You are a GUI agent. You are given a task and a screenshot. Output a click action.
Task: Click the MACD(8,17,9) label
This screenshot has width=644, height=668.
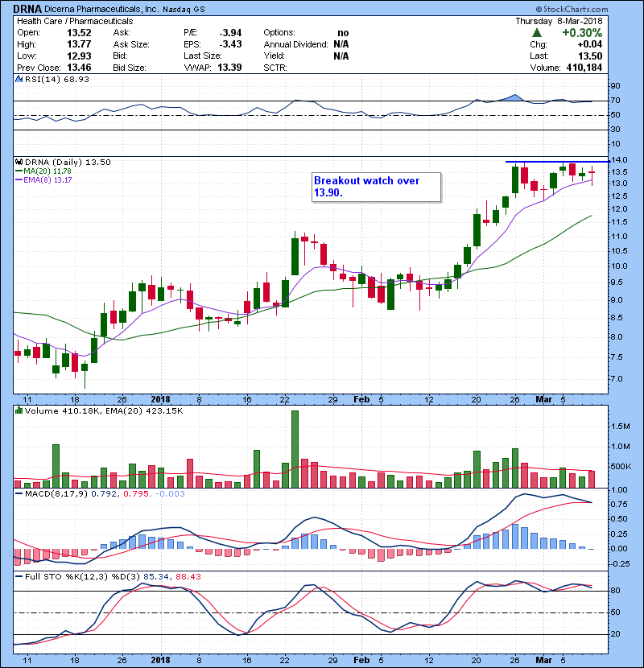56,494
